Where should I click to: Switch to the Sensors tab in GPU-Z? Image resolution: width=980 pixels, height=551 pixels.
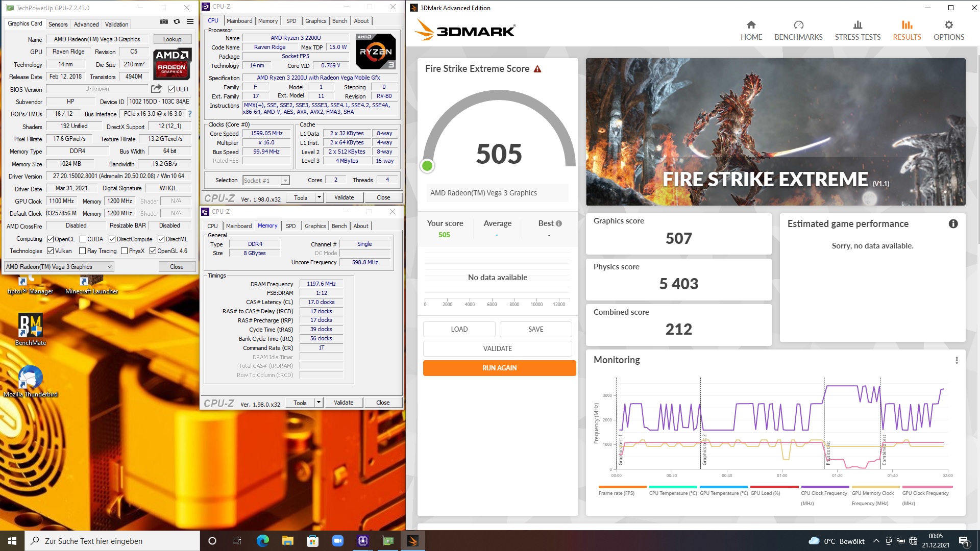(58, 24)
